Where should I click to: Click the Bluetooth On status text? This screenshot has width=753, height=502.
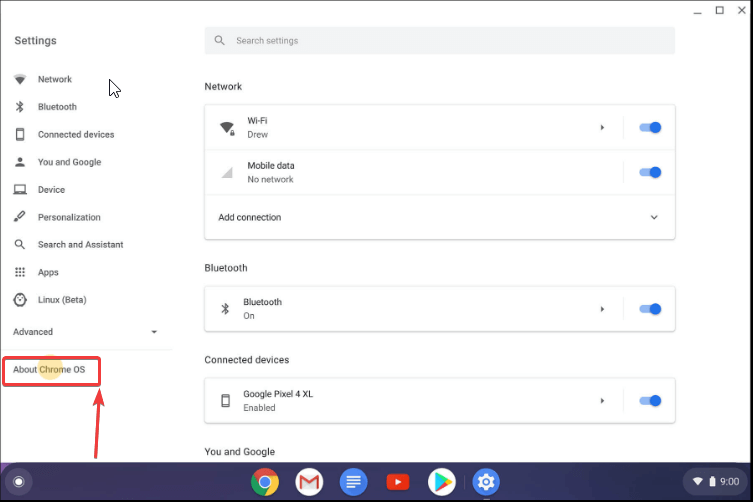click(x=249, y=316)
